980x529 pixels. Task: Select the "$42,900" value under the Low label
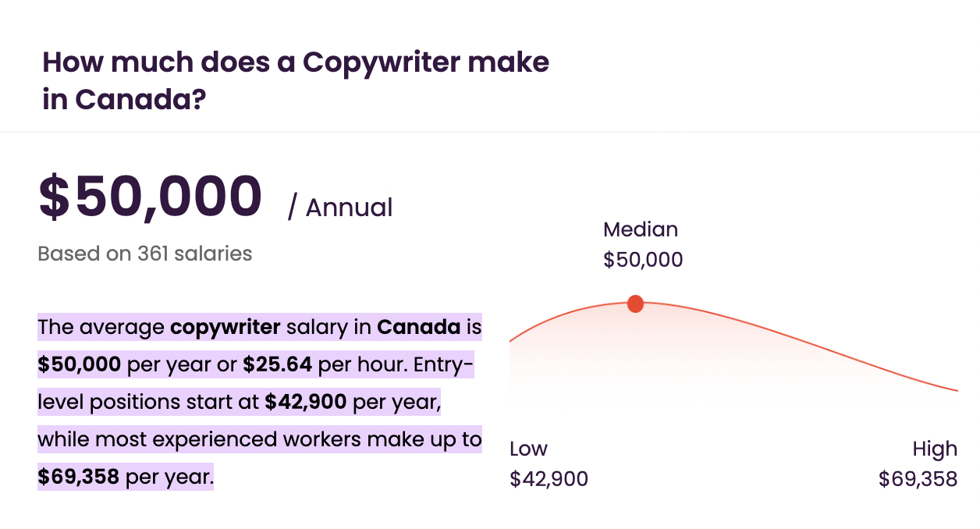(x=549, y=479)
